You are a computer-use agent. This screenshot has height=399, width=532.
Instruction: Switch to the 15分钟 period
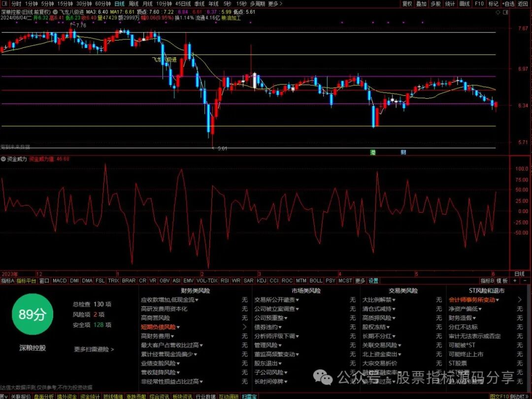click(65, 4)
